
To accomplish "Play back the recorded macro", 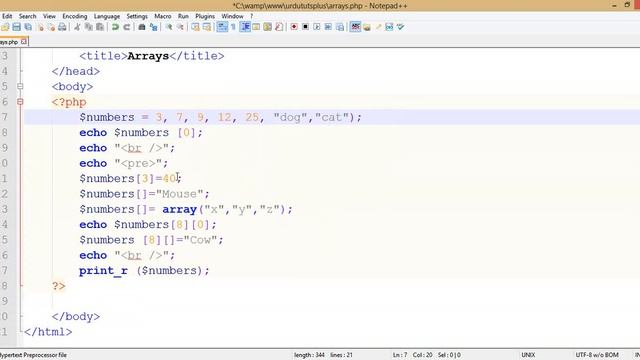I will point(317,27).
